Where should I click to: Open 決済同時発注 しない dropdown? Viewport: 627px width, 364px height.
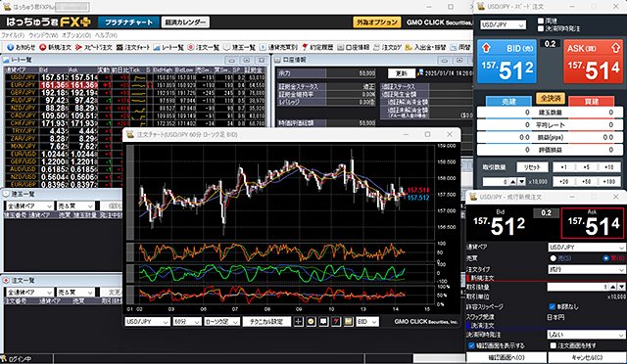click(586, 335)
